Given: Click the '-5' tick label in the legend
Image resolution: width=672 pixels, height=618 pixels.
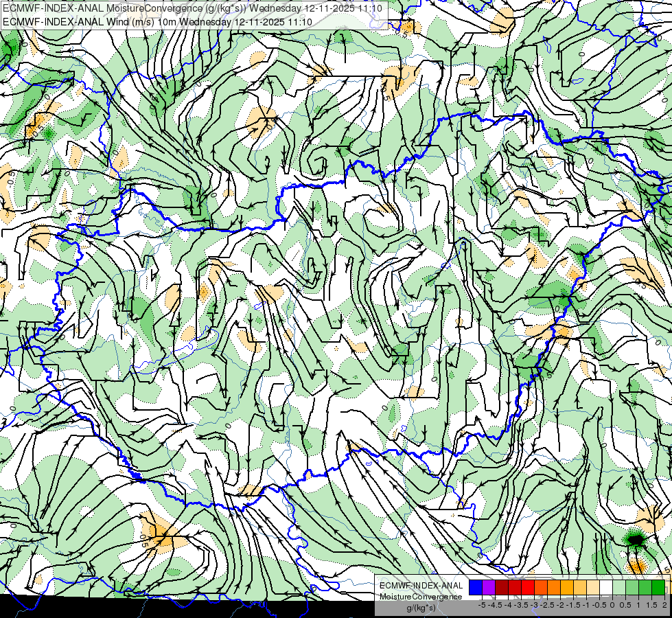Looking at the screenshot, I should (x=482, y=605).
